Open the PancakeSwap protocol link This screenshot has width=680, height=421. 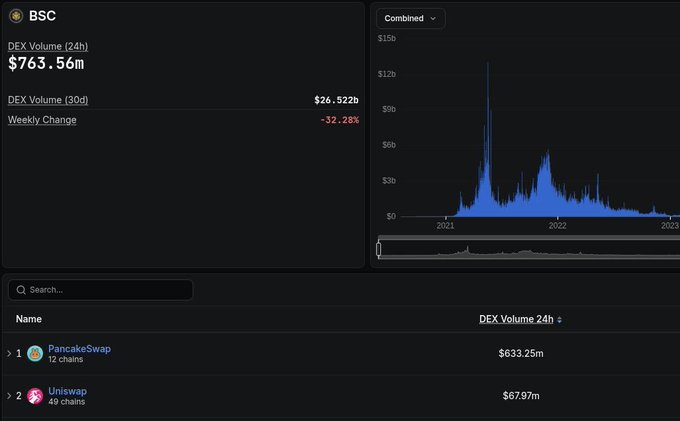click(x=79, y=349)
